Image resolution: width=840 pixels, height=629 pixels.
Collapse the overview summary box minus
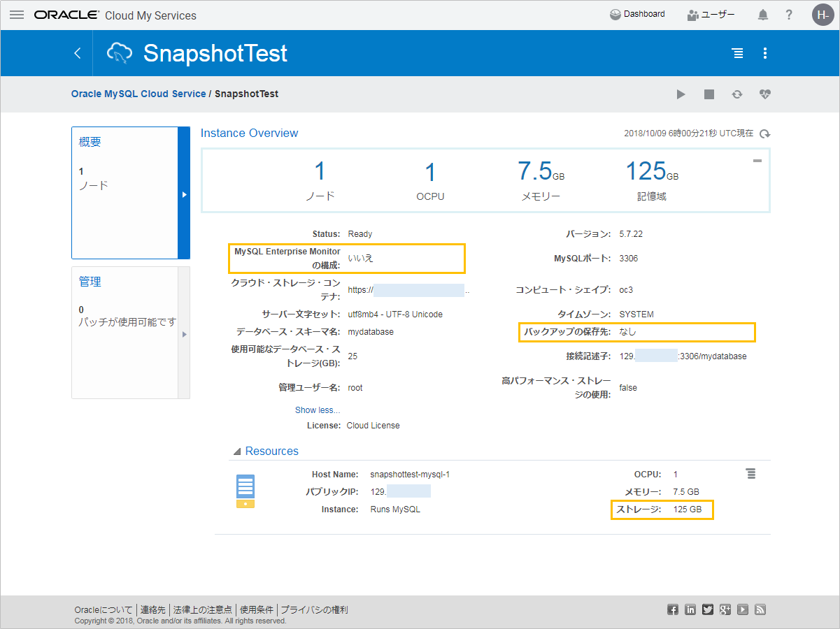click(757, 161)
